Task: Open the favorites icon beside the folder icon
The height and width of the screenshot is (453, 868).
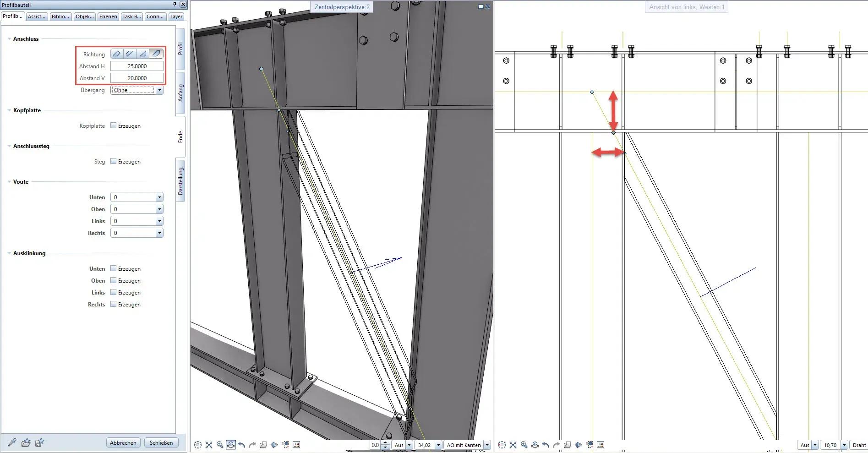Action: click(x=40, y=442)
